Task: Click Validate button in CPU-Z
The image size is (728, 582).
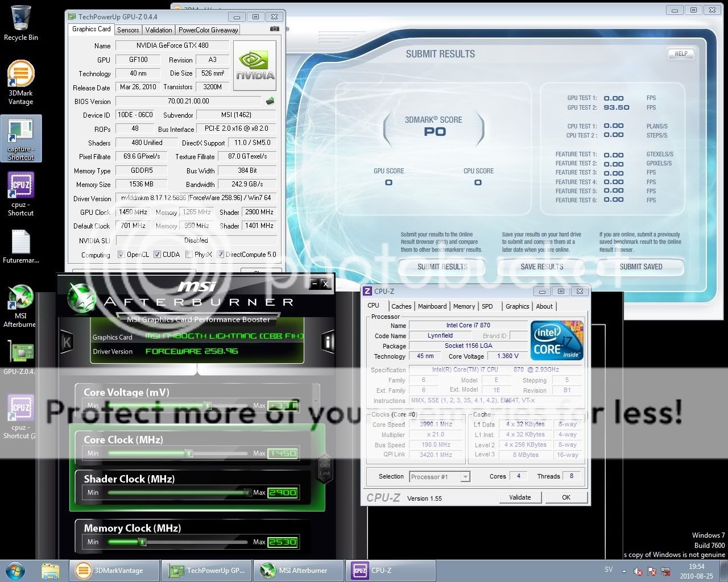Action: [x=520, y=497]
